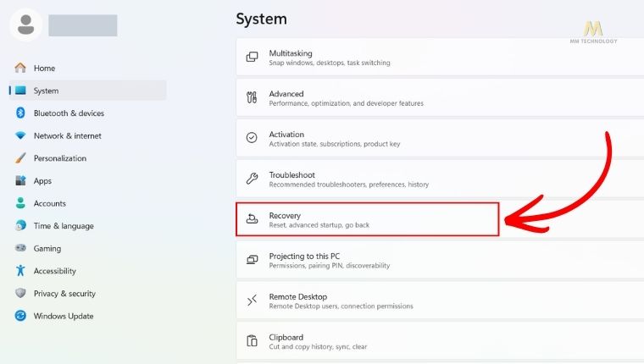Click the Accounts person icon
644x364 pixels.
tap(20, 202)
